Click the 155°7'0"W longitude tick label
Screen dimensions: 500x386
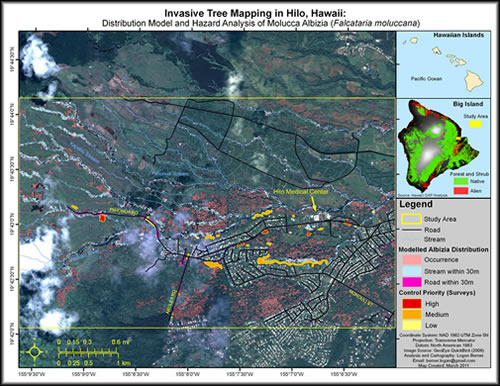[x=292, y=375]
